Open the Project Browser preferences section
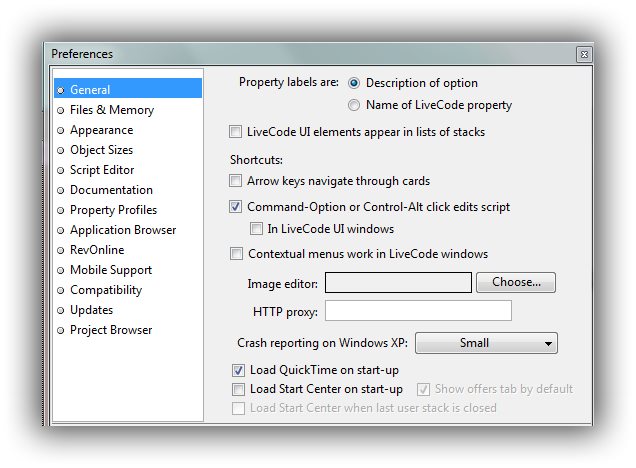 pos(110,330)
